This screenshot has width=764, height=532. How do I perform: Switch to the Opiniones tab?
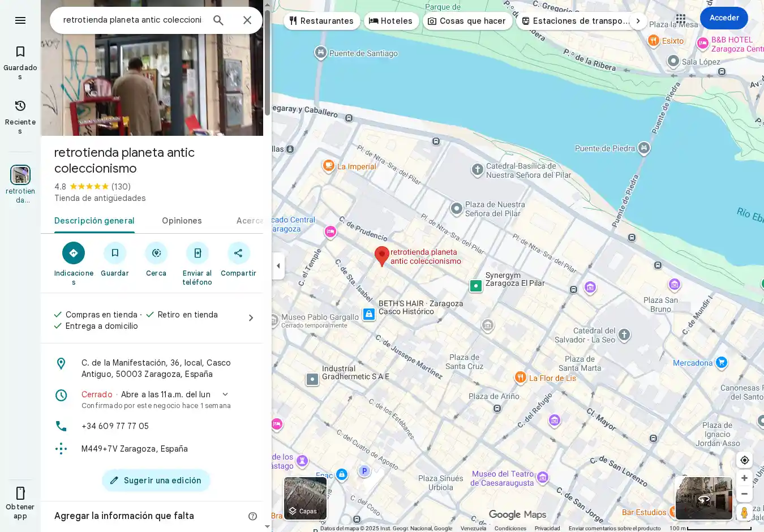coord(182,221)
